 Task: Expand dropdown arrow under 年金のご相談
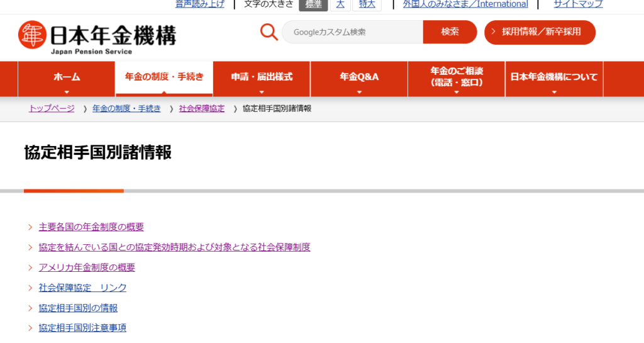pos(457,93)
